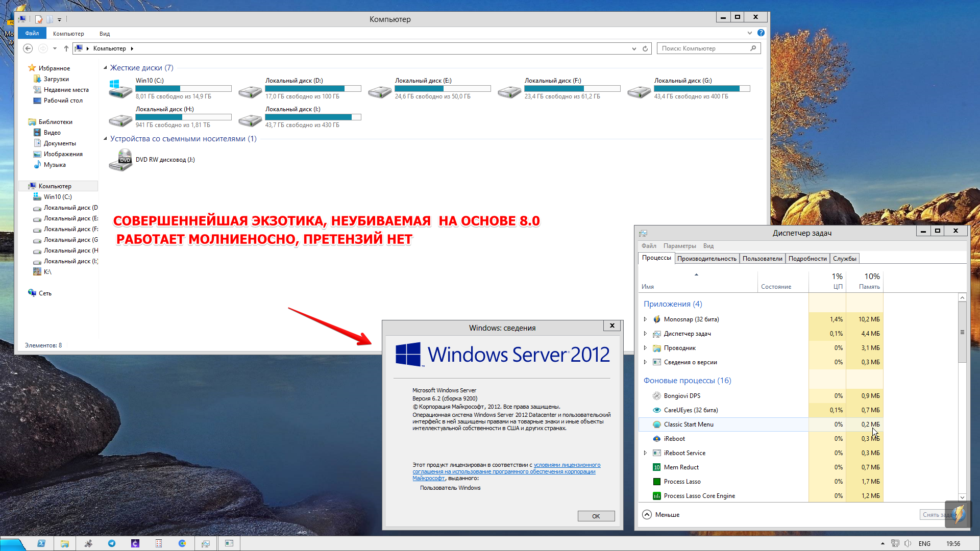The height and width of the screenshot is (551, 980).
Task: Open the Telegram taskbar icon
Action: point(112,543)
